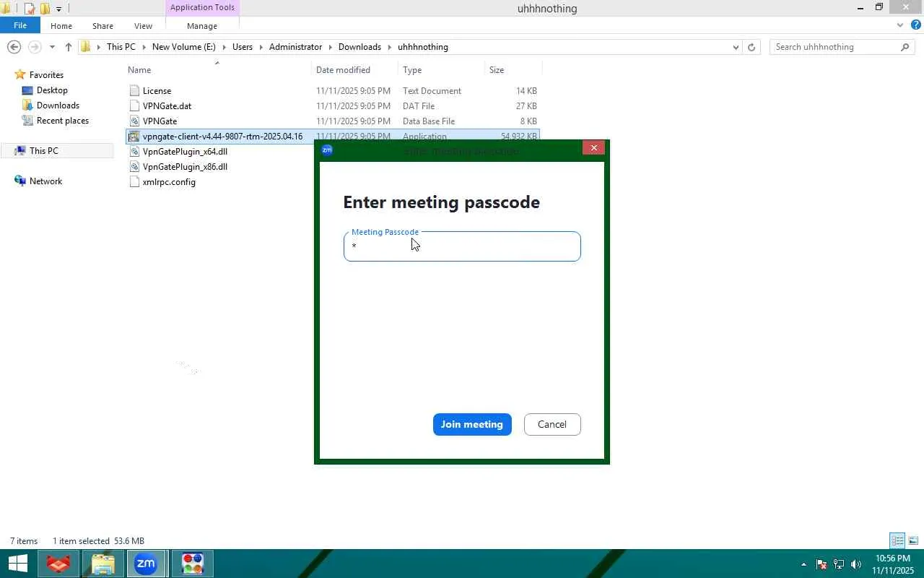Viewport: 924px width, 578px height.
Task: Open the colored circles app on taskbar
Action: pyautogui.click(x=192, y=564)
